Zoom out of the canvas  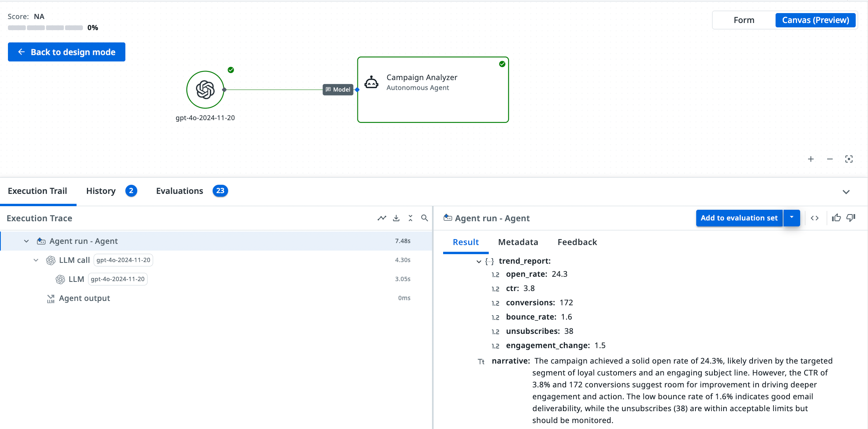pyautogui.click(x=830, y=159)
